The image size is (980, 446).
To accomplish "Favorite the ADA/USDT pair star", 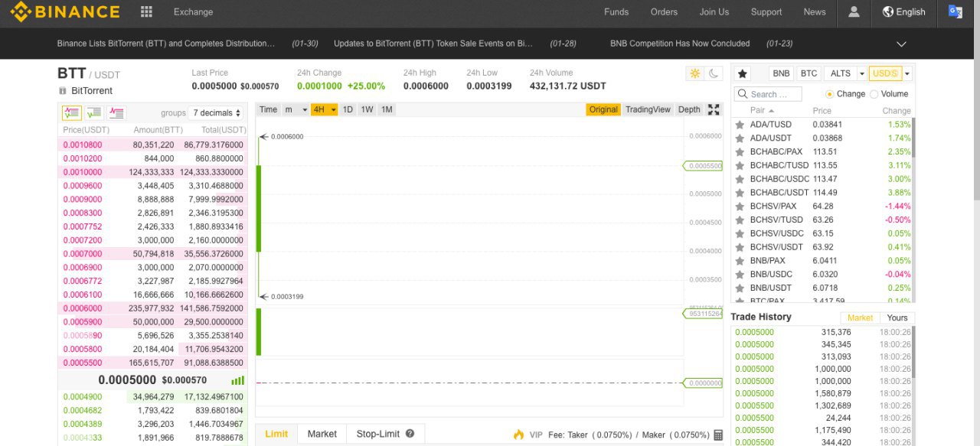I will (x=740, y=138).
